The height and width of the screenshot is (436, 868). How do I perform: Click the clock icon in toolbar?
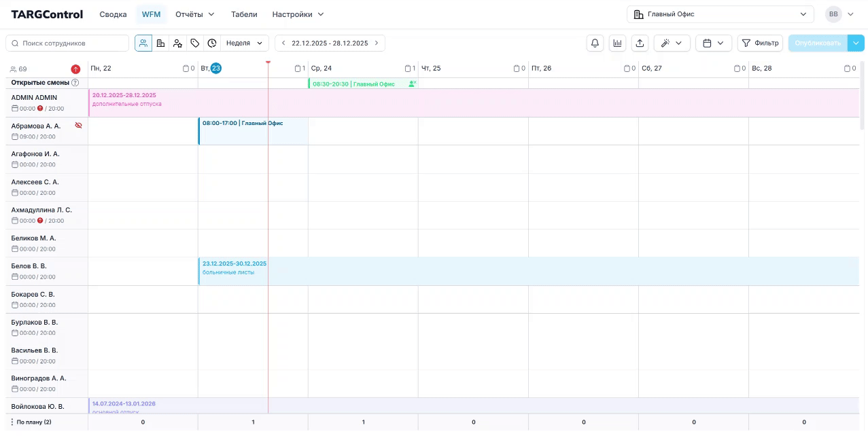tap(212, 43)
